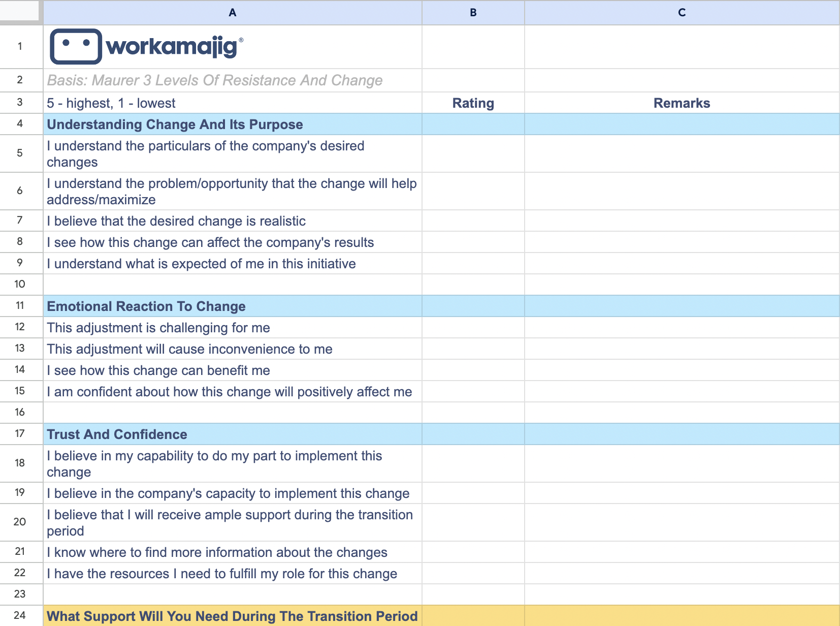Click remarks cell for 'I see how this change can benefit me'

click(682, 370)
